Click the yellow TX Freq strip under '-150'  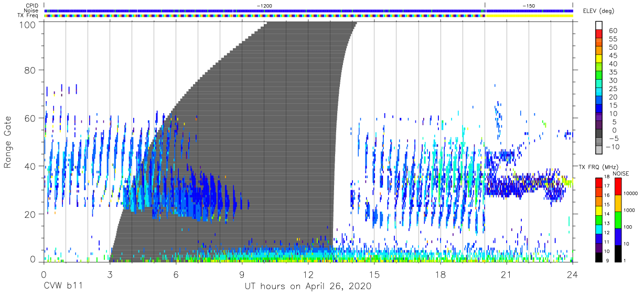tap(529, 16)
